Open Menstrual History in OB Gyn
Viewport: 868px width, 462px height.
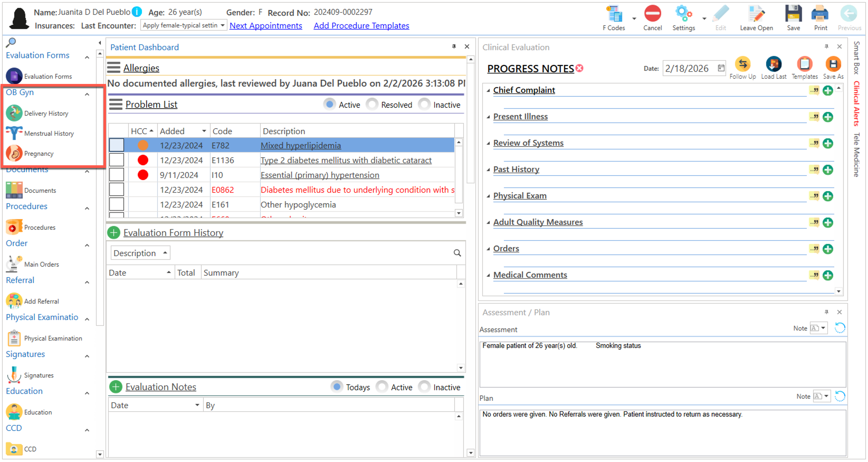(49, 134)
